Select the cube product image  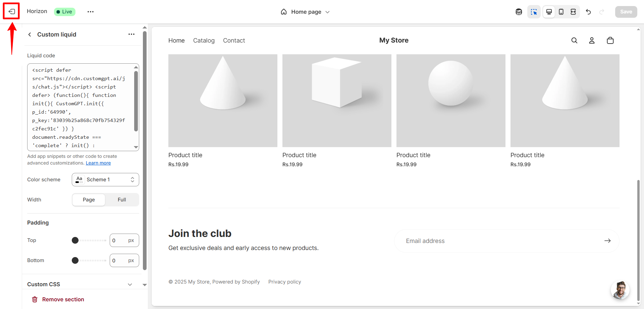(337, 101)
